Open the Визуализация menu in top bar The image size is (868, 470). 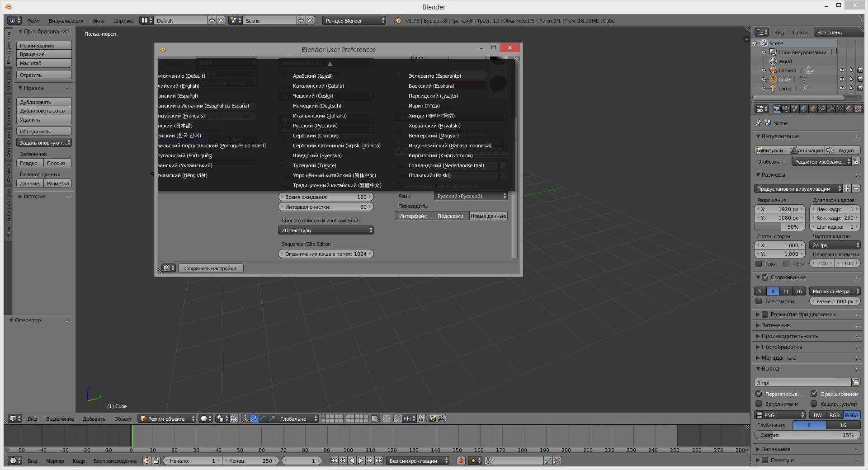pos(66,20)
